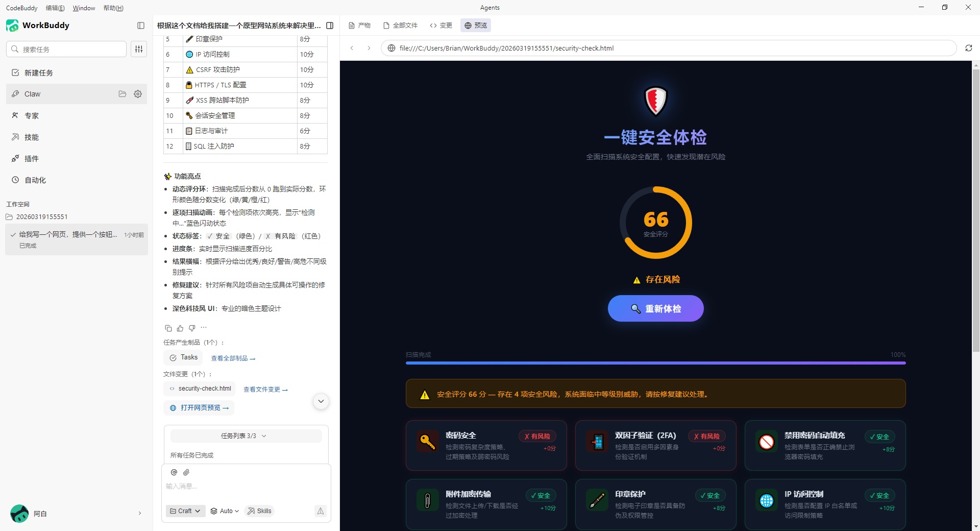Image resolution: width=980 pixels, height=531 pixels.
Task: Attach a file with the paperclip icon
Action: 186,472
